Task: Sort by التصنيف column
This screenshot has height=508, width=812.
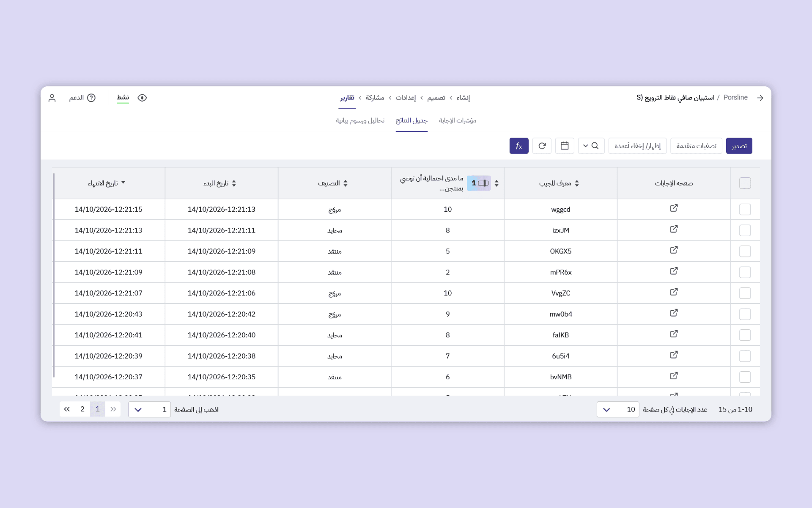Action: 346,183
